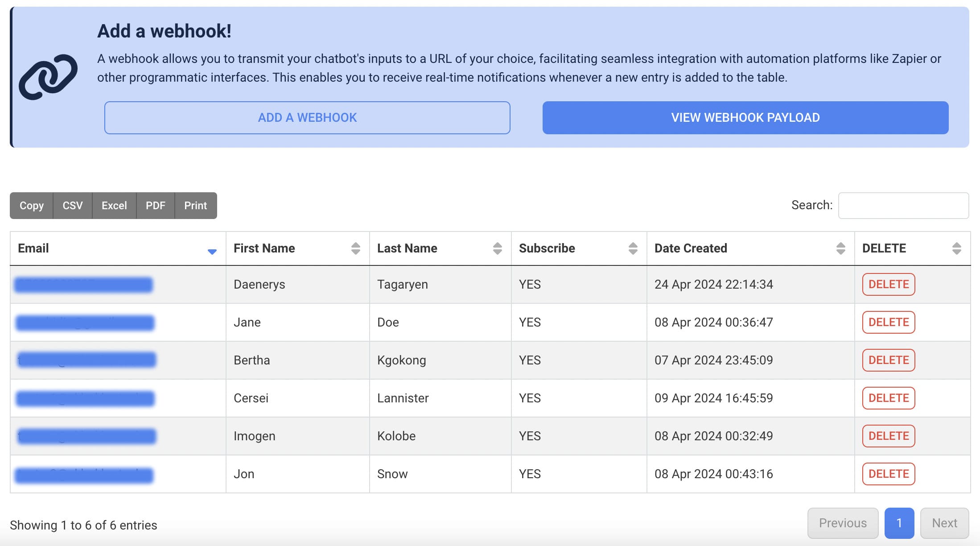This screenshot has height=546, width=980.
Task: Print the table
Action: pos(195,206)
